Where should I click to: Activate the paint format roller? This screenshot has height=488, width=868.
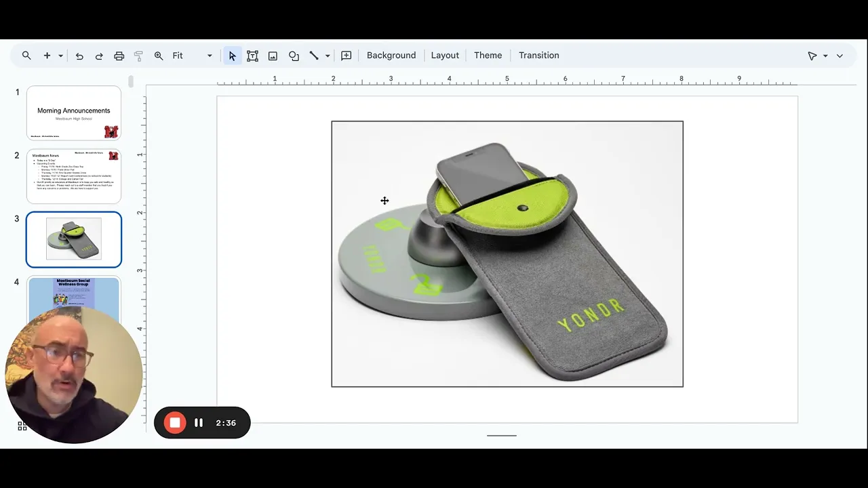[x=138, y=56]
